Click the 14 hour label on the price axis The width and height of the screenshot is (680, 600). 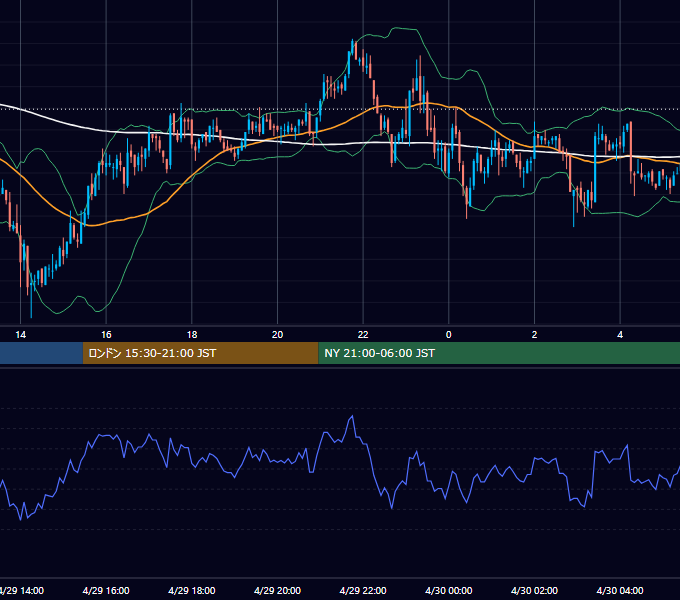20,335
